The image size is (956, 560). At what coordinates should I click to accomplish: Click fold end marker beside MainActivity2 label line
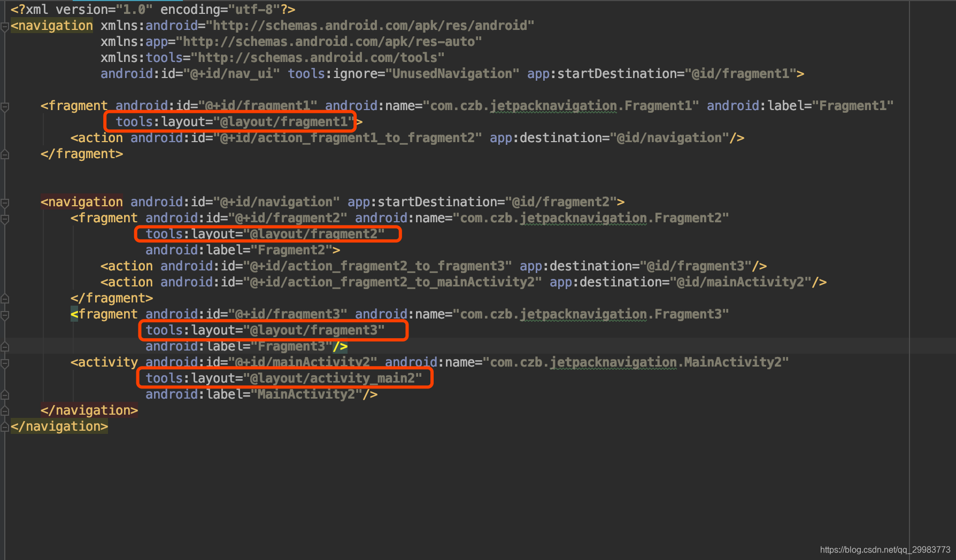click(x=4, y=395)
